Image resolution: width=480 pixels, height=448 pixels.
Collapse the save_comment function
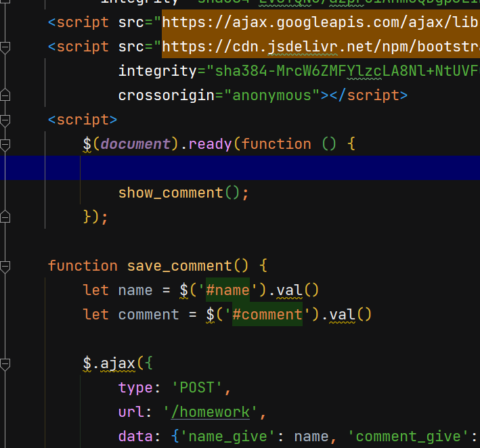point(5,266)
